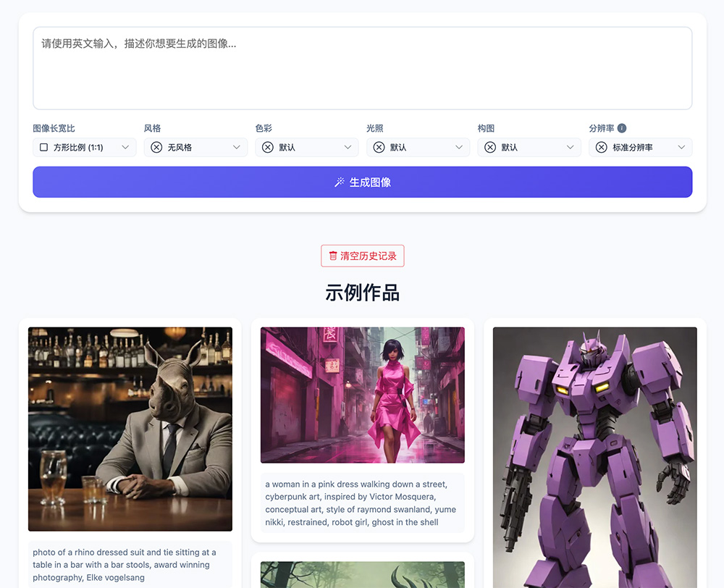Image resolution: width=724 pixels, height=588 pixels.
Task: Click the cyberpunk woman prompt caption
Action: pyautogui.click(x=362, y=503)
